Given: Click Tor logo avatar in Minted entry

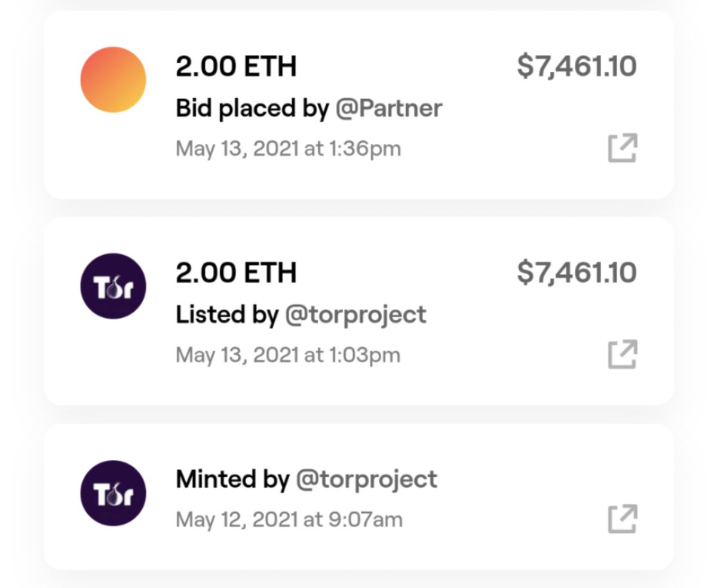Looking at the screenshot, I should click(113, 493).
